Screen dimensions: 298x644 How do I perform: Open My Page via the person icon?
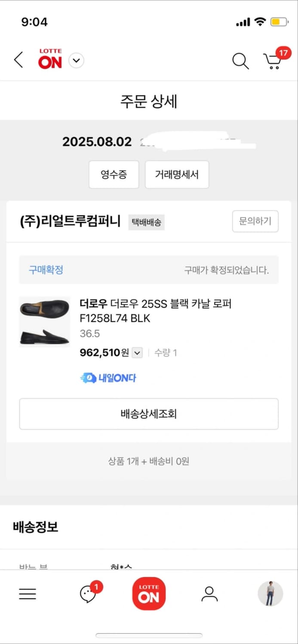209,594
